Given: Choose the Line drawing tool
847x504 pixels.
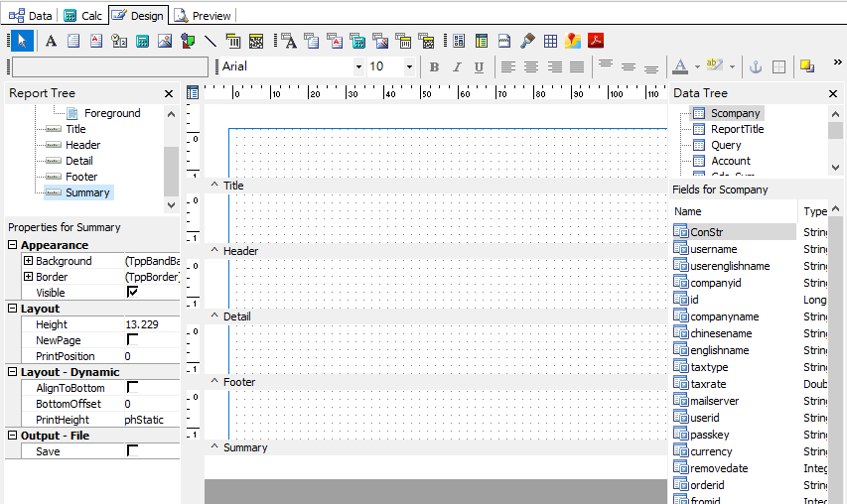Looking at the screenshot, I should click(211, 41).
